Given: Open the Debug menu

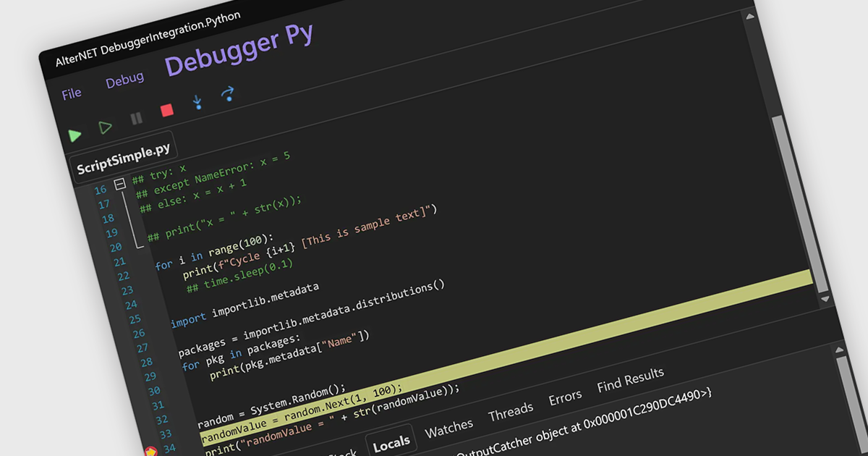Looking at the screenshot, I should point(124,80).
